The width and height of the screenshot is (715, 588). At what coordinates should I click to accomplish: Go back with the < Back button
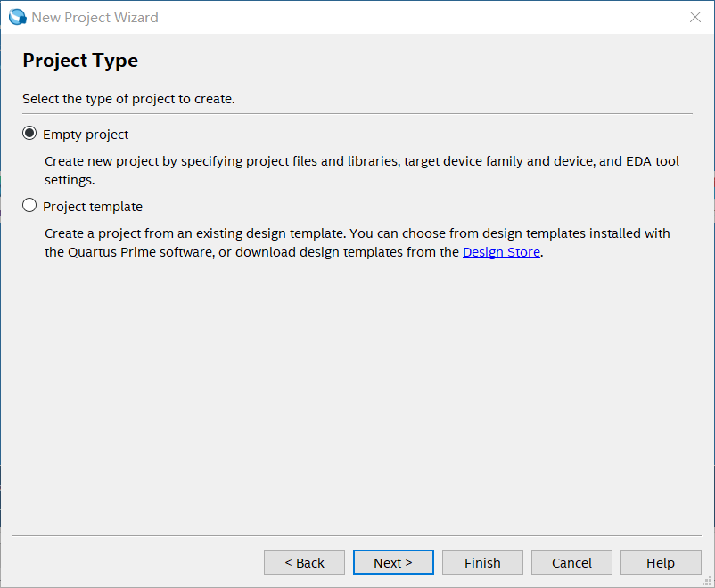304,562
